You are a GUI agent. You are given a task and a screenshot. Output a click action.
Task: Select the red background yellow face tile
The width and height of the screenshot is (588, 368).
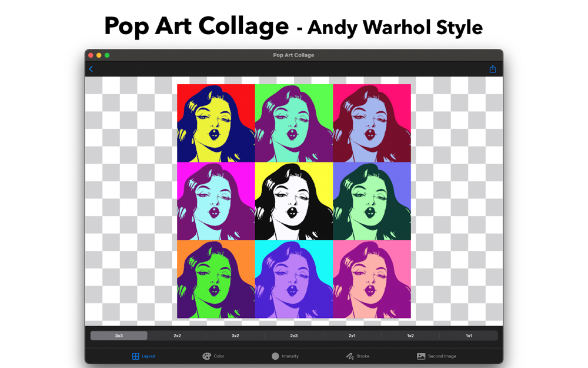[216, 123]
